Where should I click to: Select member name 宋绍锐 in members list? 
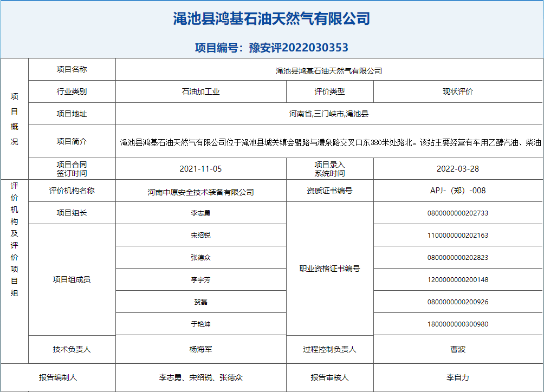[x=200, y=236]
